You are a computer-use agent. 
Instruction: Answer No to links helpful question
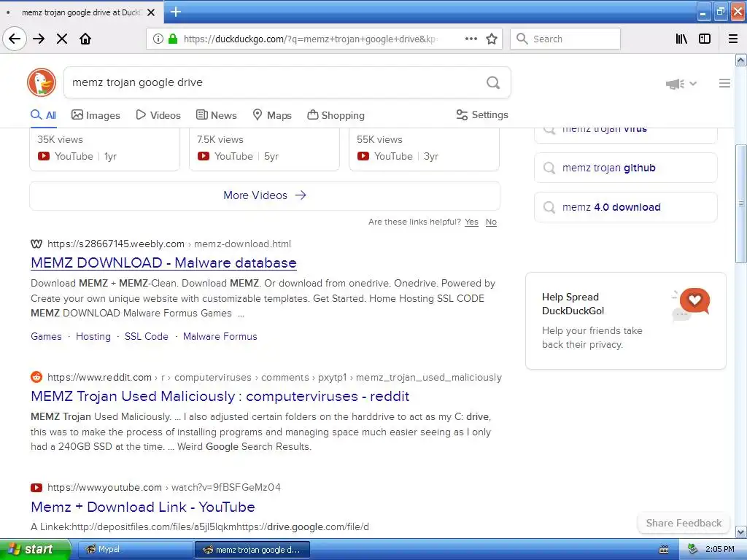491,222
